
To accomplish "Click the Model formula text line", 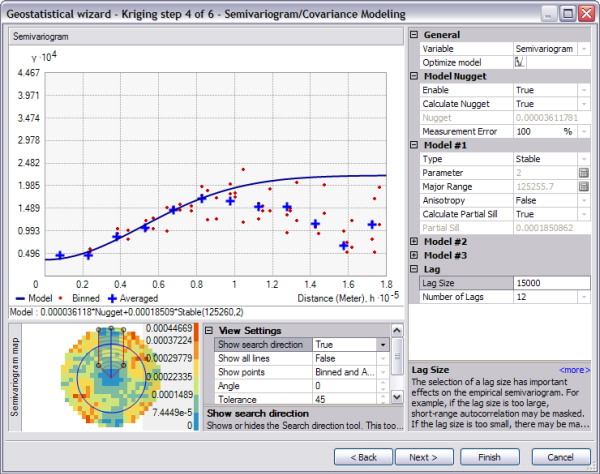I will point(127,312).
